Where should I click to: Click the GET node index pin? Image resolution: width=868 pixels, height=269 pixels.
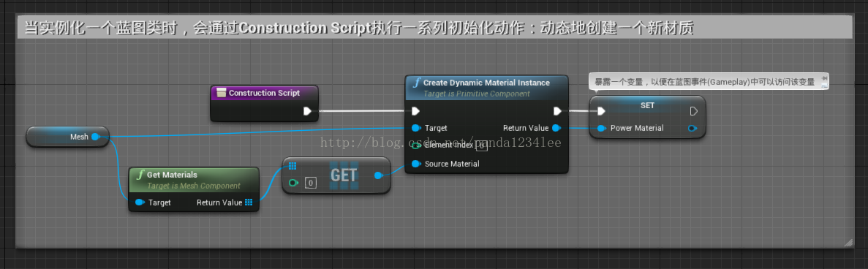coord(293,183)
